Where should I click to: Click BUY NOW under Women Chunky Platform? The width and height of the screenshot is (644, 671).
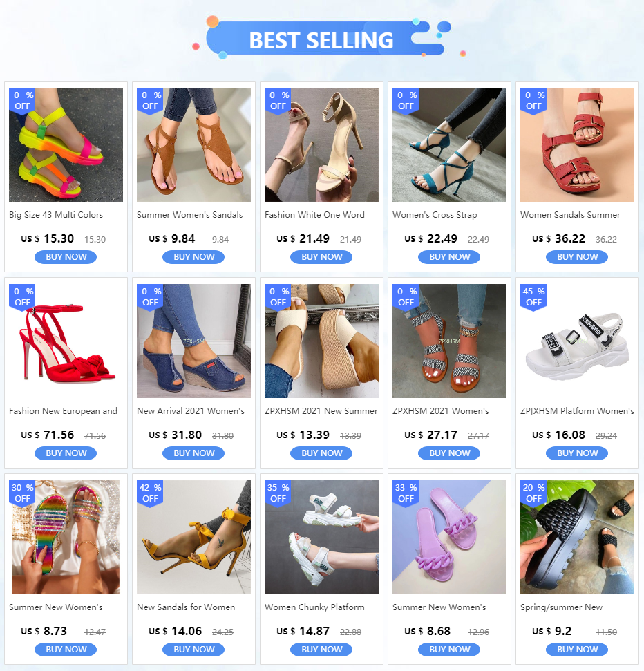(x=321, y=650)
